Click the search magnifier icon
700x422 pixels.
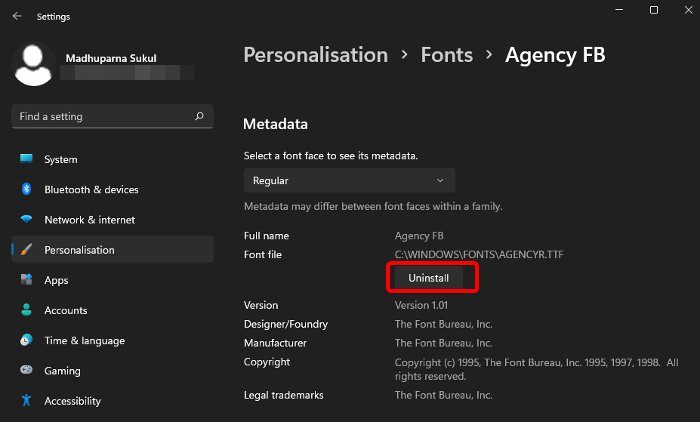[x=199, y=117]
